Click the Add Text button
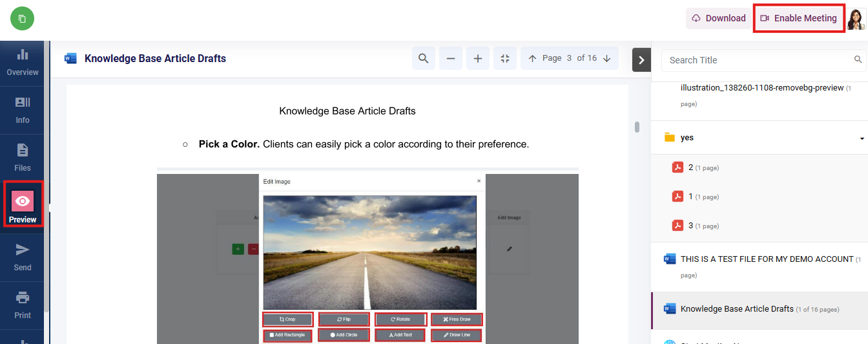The width and height of the screenshot is (868, 344). click(x=400, y=335)
